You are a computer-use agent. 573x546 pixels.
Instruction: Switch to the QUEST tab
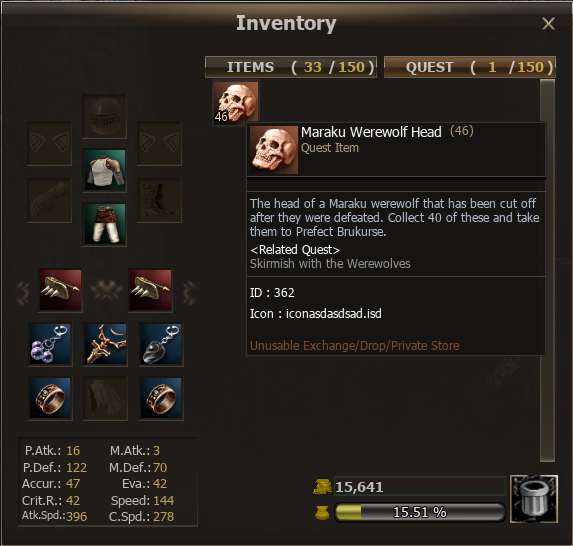[x=470, y=67]
